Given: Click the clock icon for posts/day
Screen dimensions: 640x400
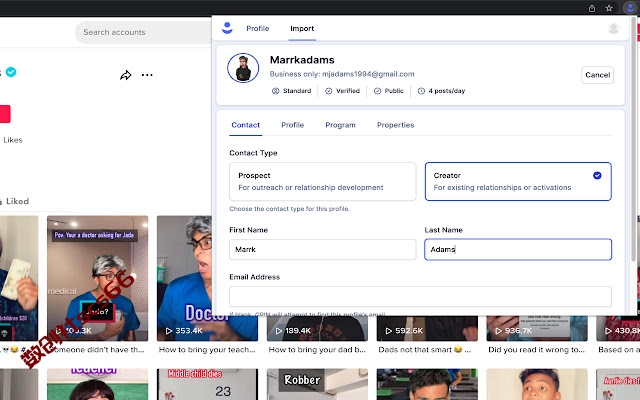Looking at the screenshot, I should pyautogui.click(x=421, y=91).
